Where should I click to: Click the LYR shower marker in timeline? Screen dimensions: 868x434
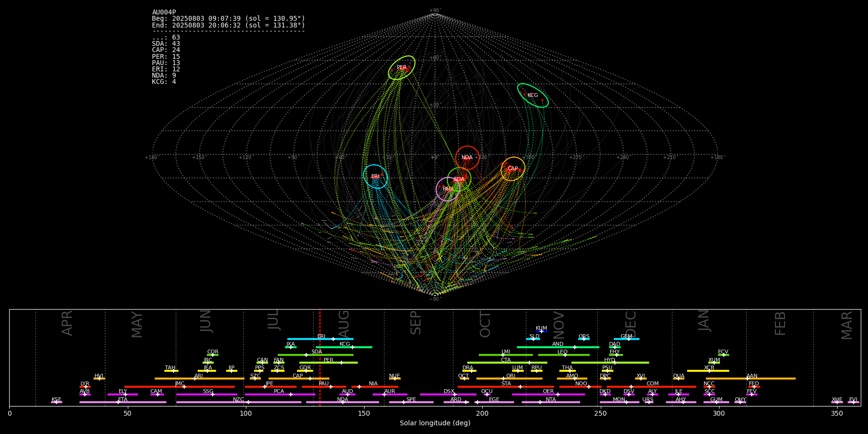pyautogui.click(x=85, y=386)
